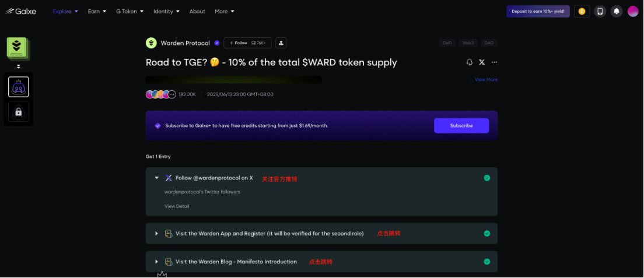The image size is (644, 278).
Task: Click the hierarchy icon next to Follow
Action: point(281,43)
